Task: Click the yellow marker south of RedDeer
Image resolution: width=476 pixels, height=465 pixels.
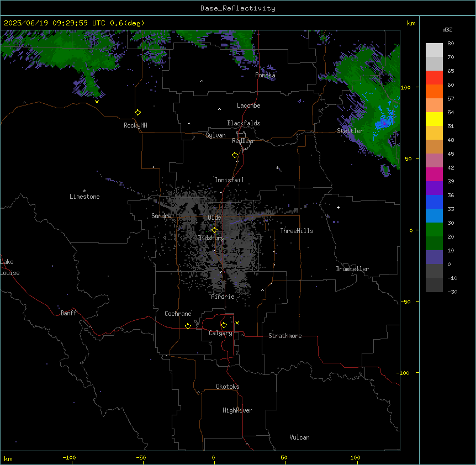Action: 235,155
